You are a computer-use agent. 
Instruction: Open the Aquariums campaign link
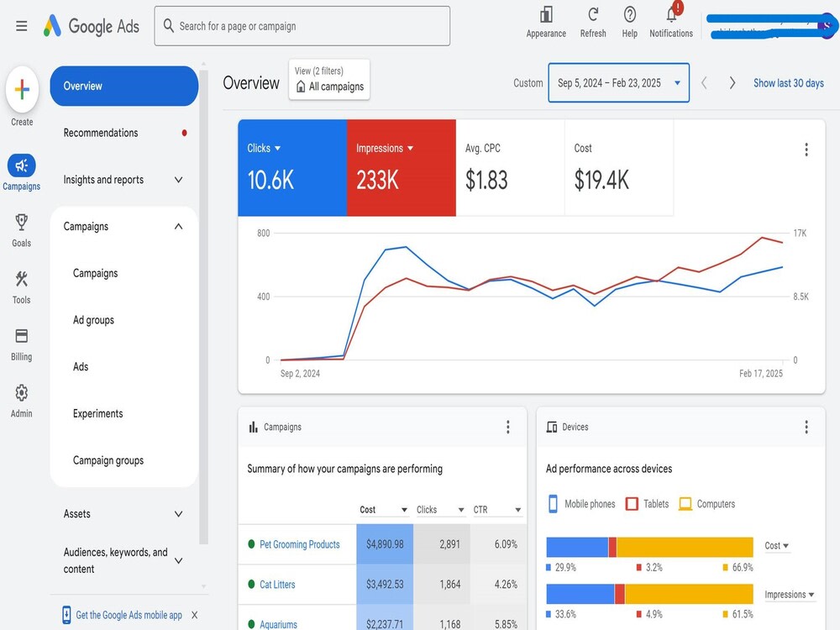[278, 625]
